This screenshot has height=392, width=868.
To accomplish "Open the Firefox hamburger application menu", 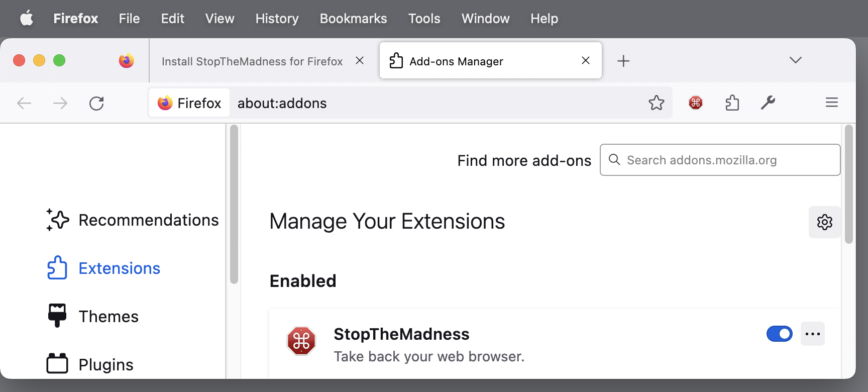I will point(831,103).
